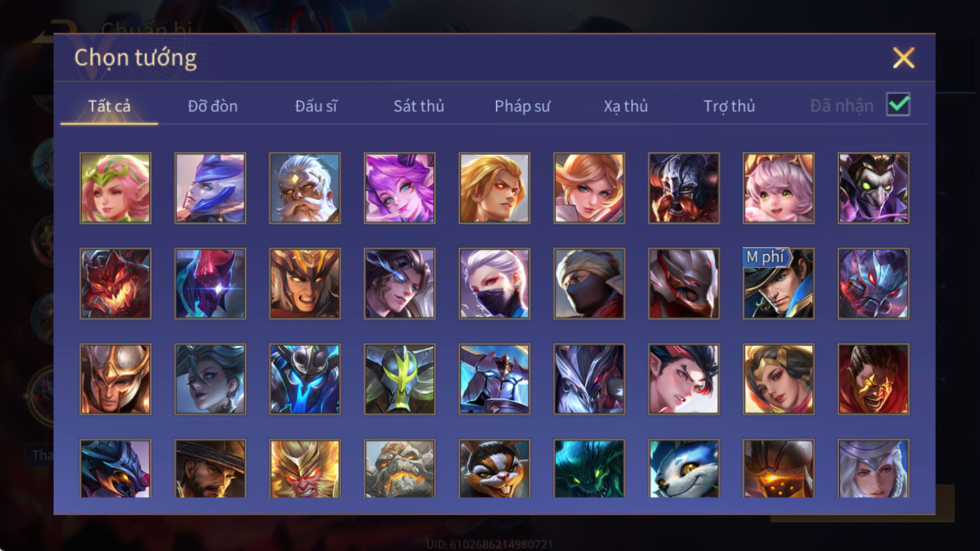Select the cowboy-hat bearded hero

tap(210, 468)
